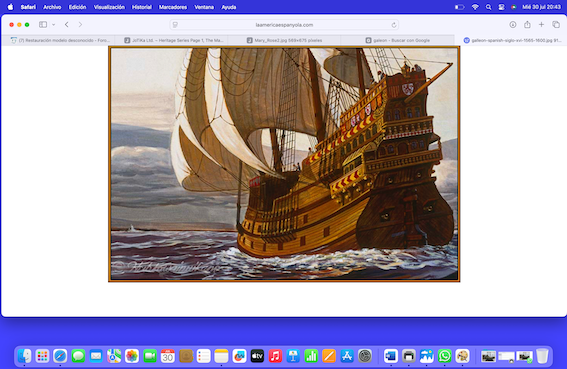
Task: Expand the sidebar tab group dropdown arrow
Action: tap(54, 25)
